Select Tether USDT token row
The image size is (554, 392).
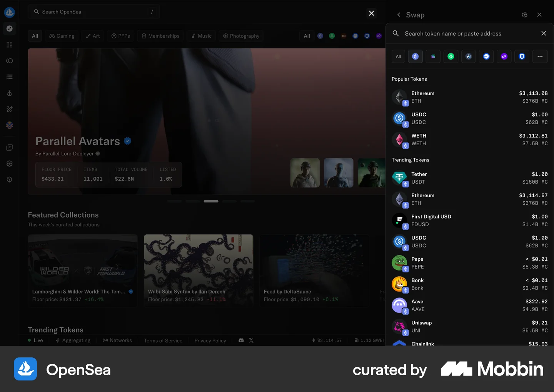[470, 178]
